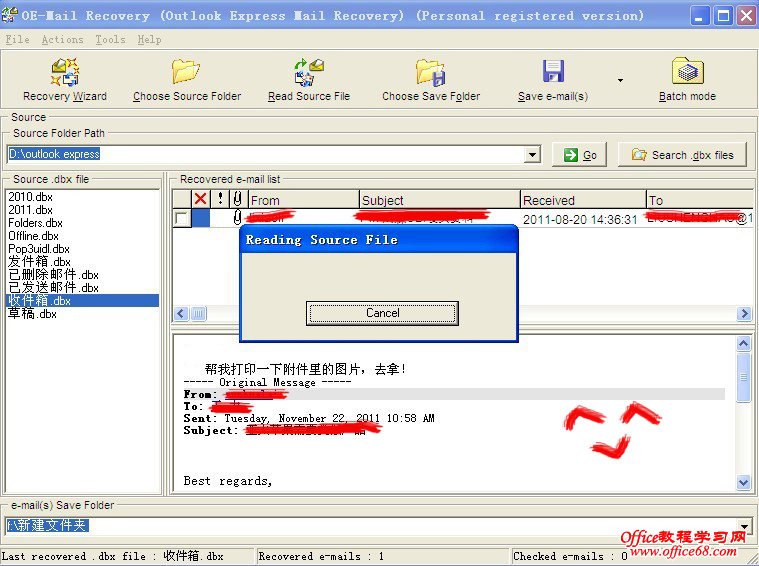The image size is (759, 566).
Task: Click the folder icon on Search .dbx files
Action: (x=639, y=155)
